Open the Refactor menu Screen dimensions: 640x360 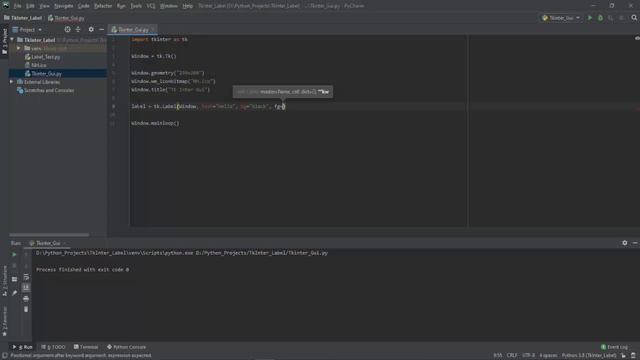[x=103, y=6]
